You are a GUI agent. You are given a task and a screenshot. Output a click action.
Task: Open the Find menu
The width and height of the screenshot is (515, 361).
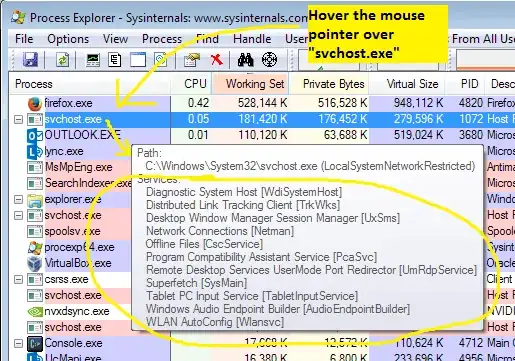207,39
